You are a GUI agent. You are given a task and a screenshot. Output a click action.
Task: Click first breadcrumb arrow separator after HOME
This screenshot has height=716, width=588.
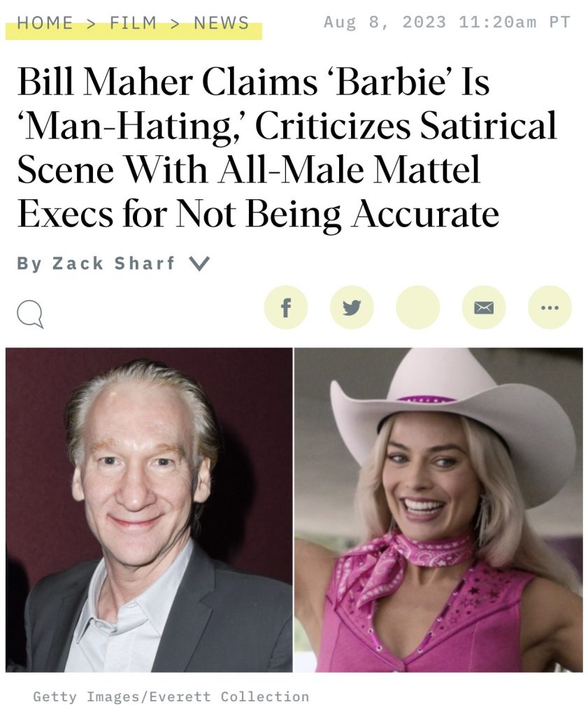coord(92,23)
